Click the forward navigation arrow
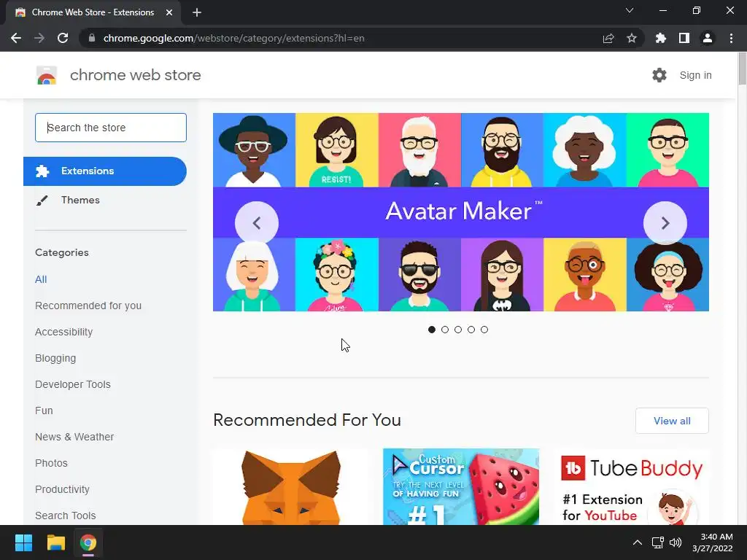747x560 pixels. pyautogui.click(x=39, y=38)
